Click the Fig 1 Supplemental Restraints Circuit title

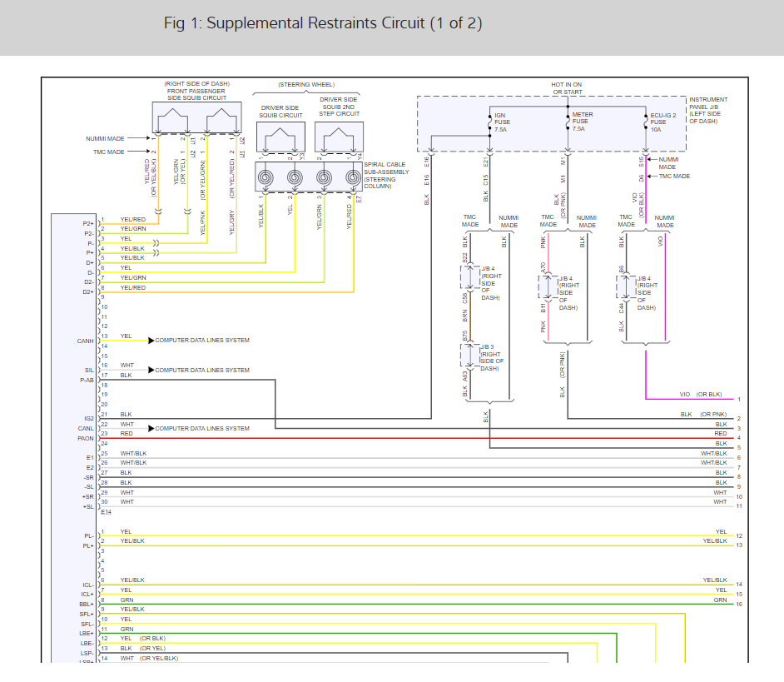click(x=323, y=23)
